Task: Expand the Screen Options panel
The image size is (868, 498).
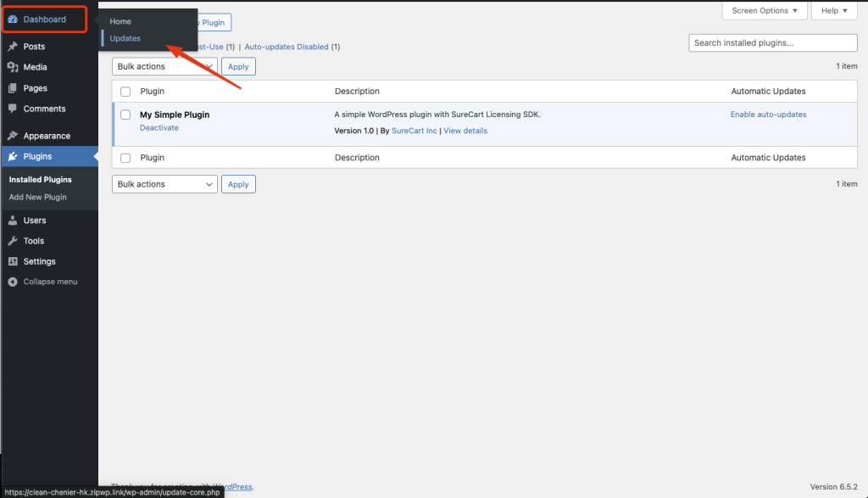Action: click(765, 11)
